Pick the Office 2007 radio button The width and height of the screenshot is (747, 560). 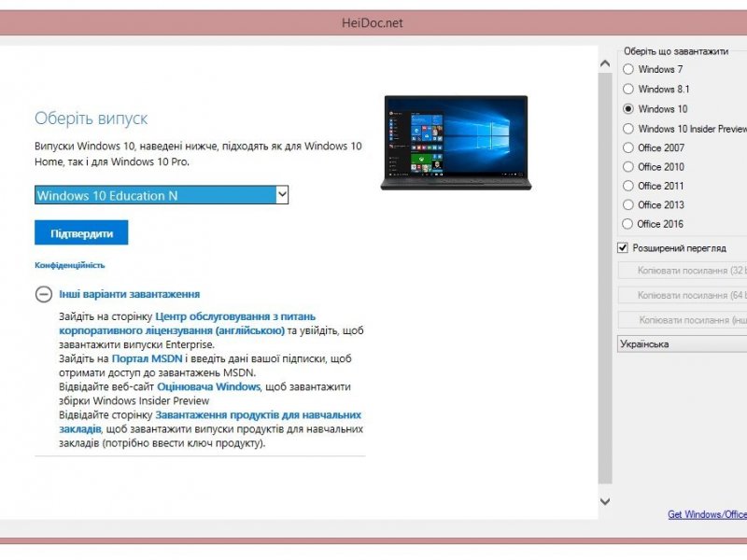coord(627,147)
